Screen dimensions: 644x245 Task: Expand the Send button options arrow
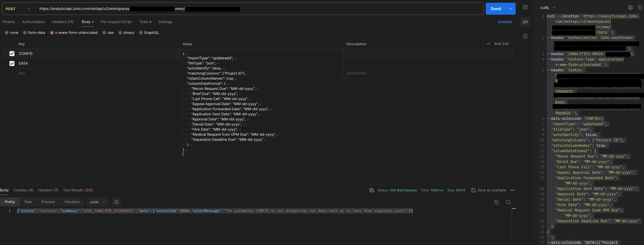[x=511, y=9]
